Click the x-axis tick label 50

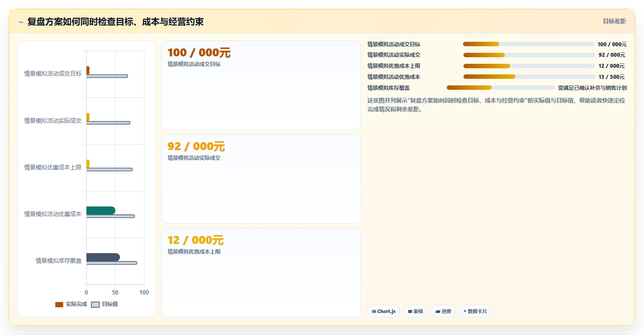click(115, 293)
